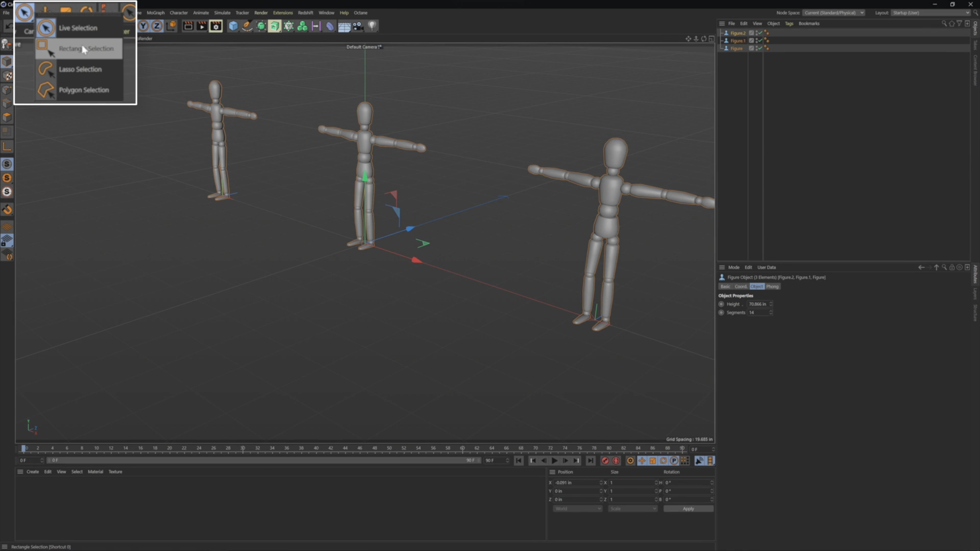Click the MoGraph Cloner green cubes icon

tap(302, 26)
